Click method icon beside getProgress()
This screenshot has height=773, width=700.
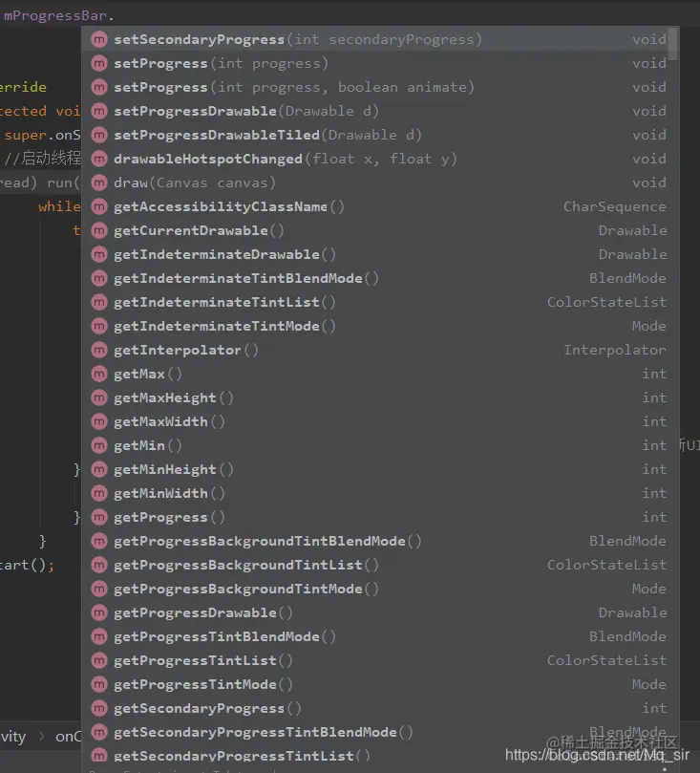pyautogui.click(x=99, y=517)
